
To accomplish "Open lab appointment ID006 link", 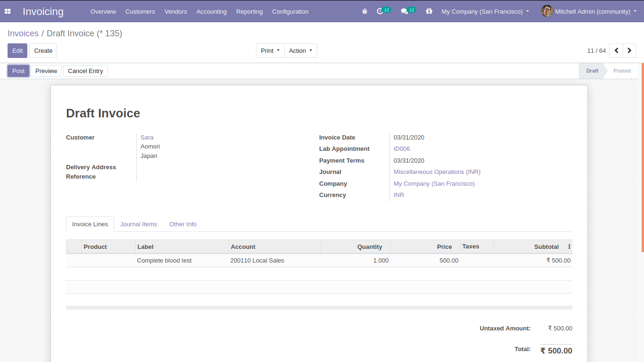I will (x=402, y=149).
